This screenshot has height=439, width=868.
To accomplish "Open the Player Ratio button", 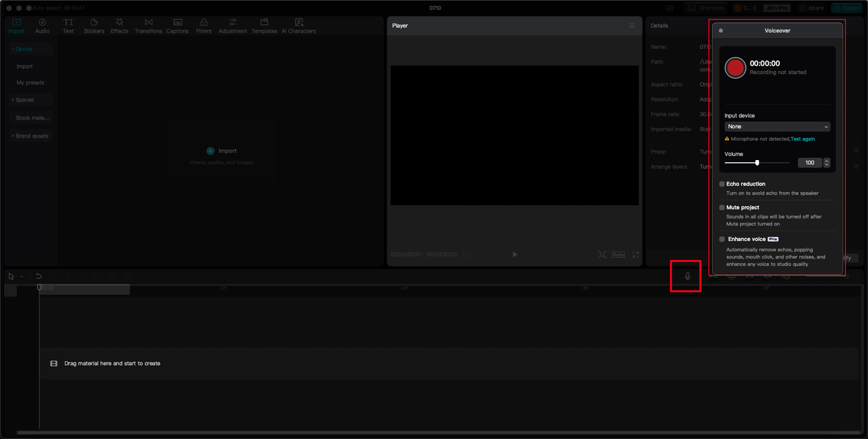I will click(618, 254).
